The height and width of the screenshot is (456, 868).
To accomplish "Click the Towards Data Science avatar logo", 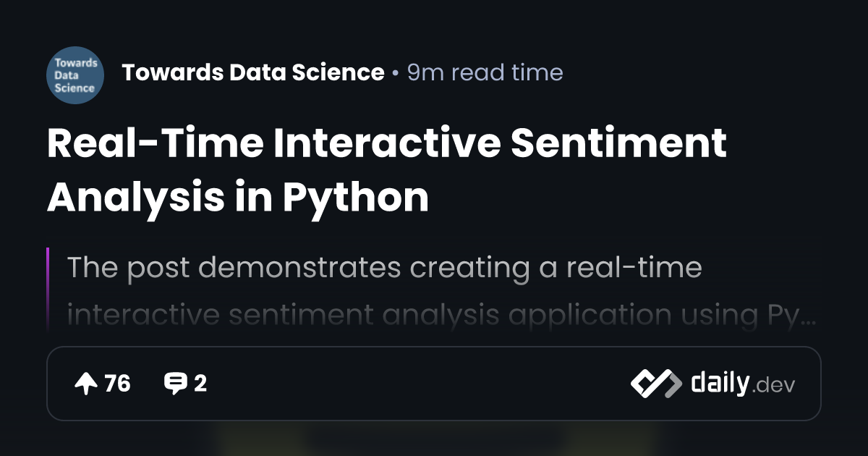I will (75, 75).
